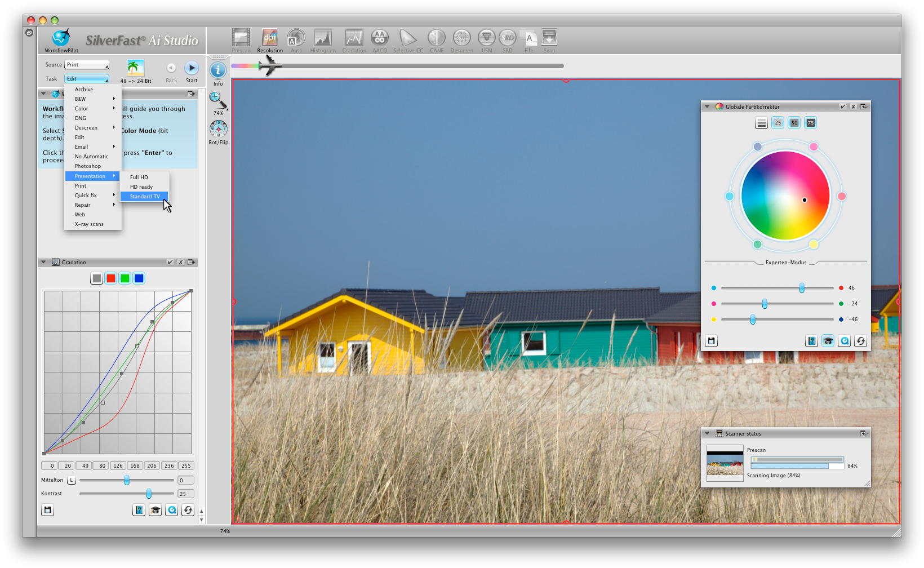Collapse the Scanner status panel
This screenshot has height=568, width=924.
(707, 433)
